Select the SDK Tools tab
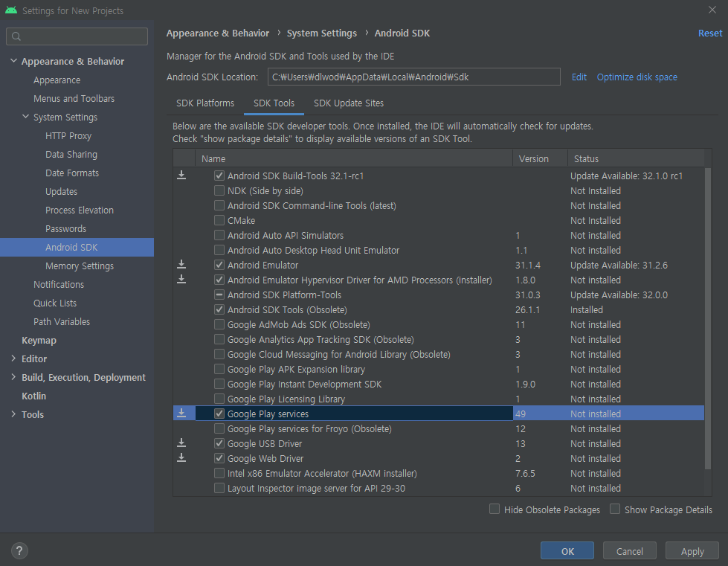 (274, 103)
